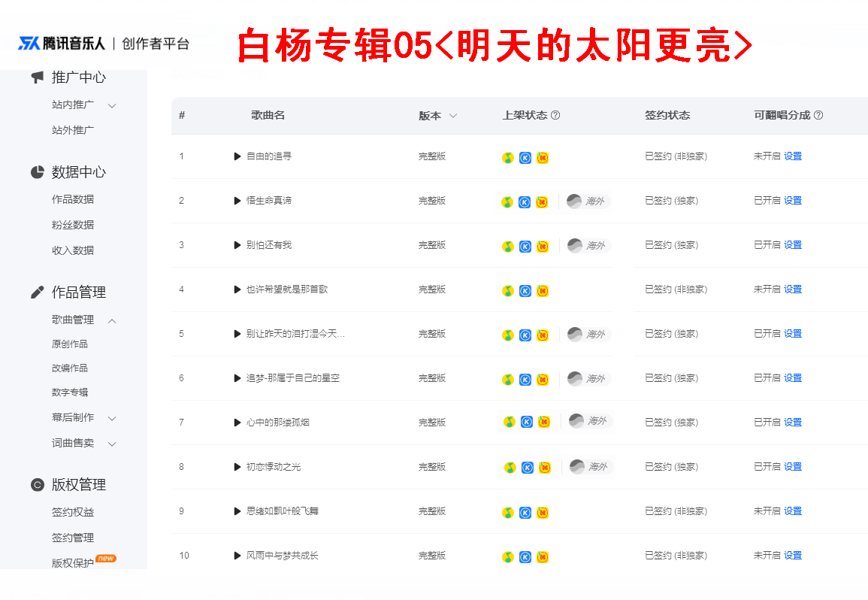Click 设置 link for 风雨中与梦共成长

[x=793, y=555]
